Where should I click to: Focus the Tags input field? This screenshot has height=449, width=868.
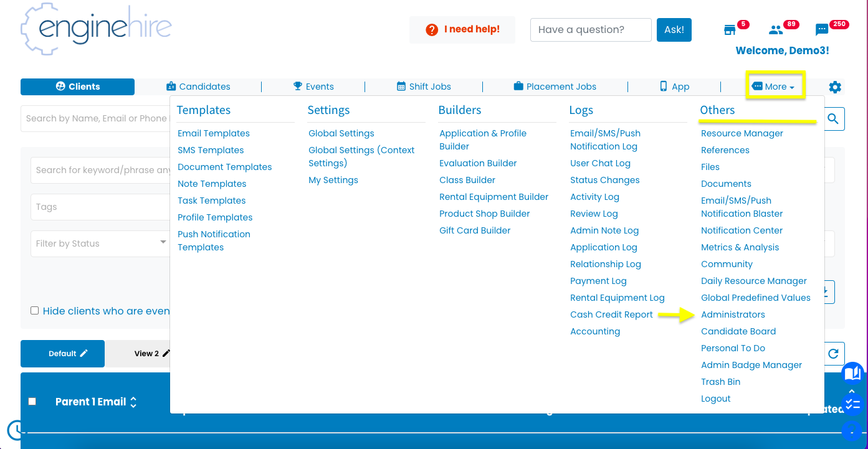tap(100, 207)
